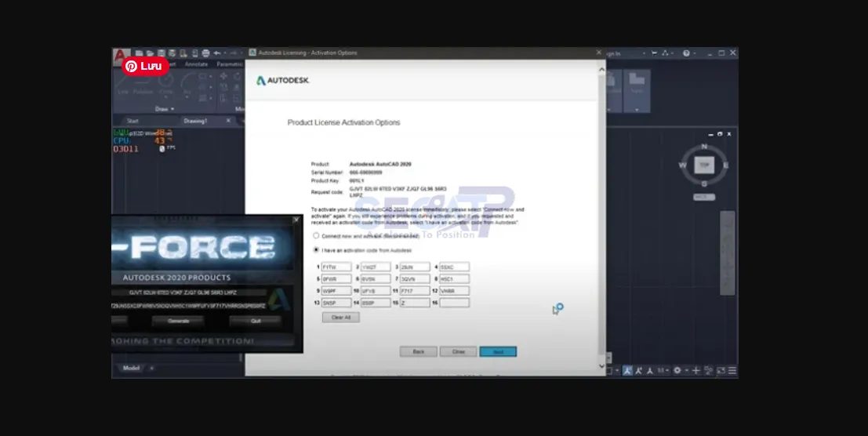The image size is (868, 436).
Task: Open the WCS dropdown below ViewCube
Action: (704, 197)
